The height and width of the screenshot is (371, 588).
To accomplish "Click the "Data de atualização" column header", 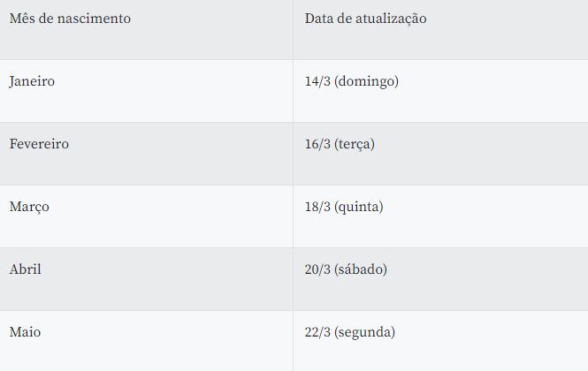I will pos(365,19).
